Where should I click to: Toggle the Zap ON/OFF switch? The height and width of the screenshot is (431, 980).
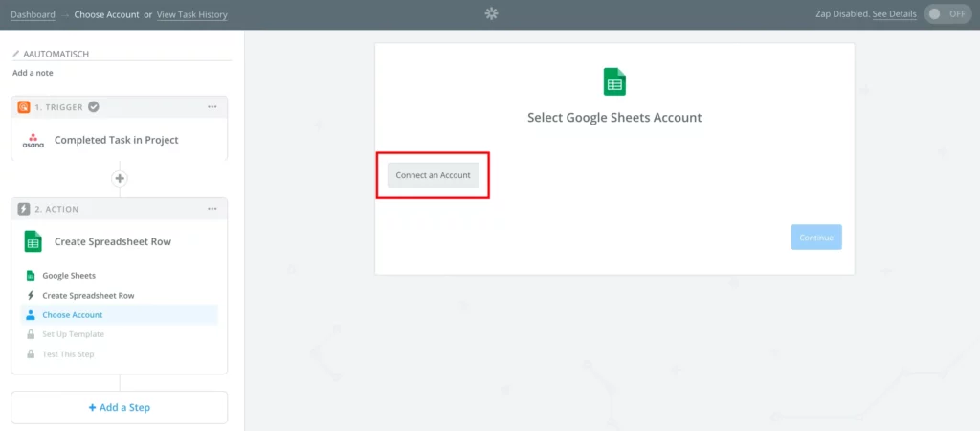(947, 13)
